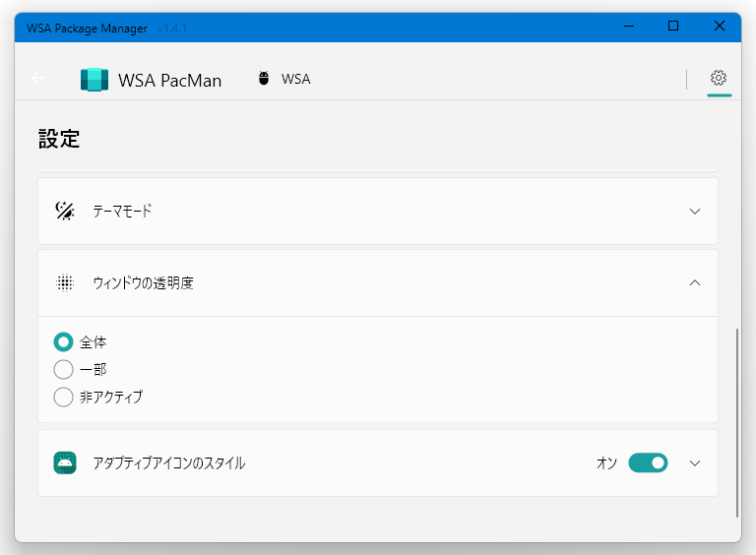Click the ウィンドウの透明度 label

pos(143,282)
